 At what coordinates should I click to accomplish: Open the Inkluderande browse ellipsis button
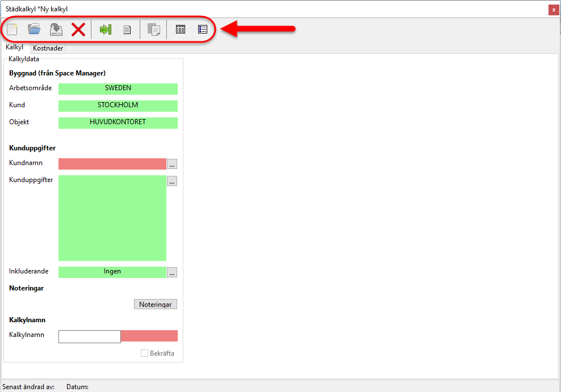[172, 272]
